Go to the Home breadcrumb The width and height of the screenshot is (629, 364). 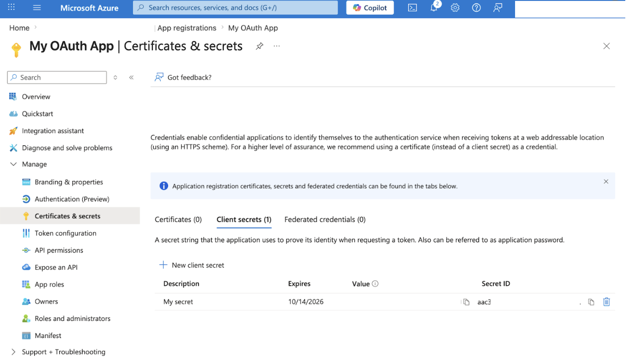click(19, 28)
